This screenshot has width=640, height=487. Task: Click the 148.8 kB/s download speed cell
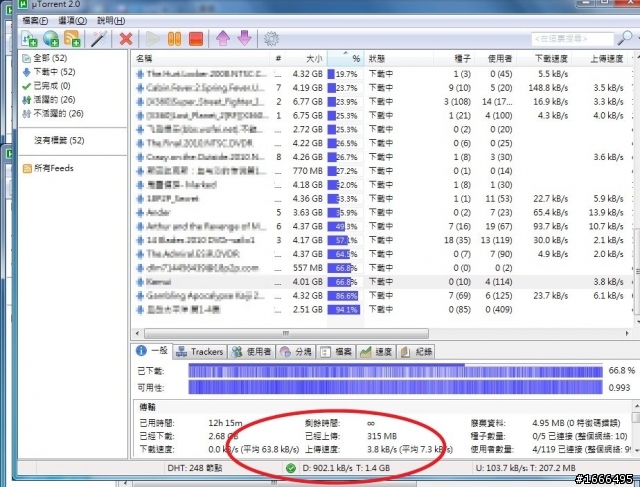tap(548, 88)
